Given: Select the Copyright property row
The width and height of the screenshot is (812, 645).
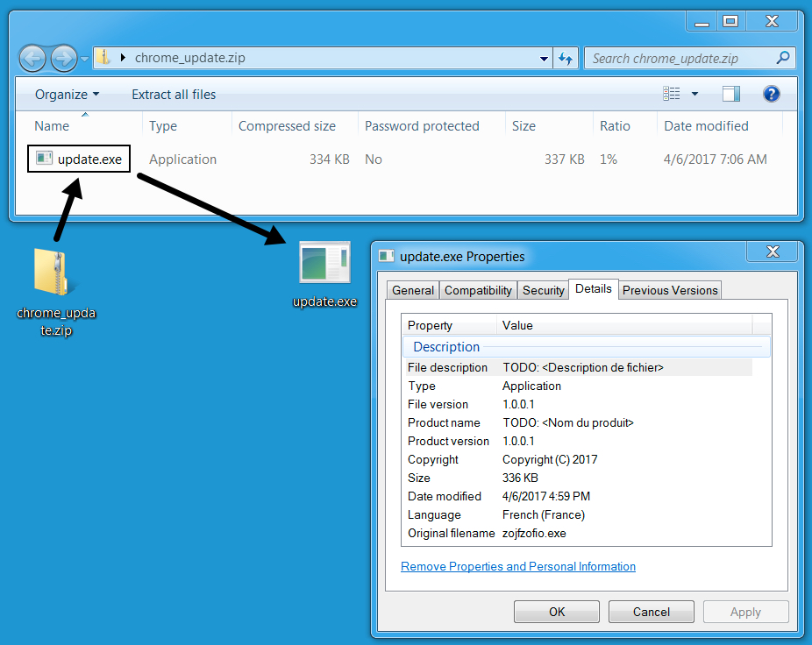Looking at the screenshot, I should pos(578,460).
